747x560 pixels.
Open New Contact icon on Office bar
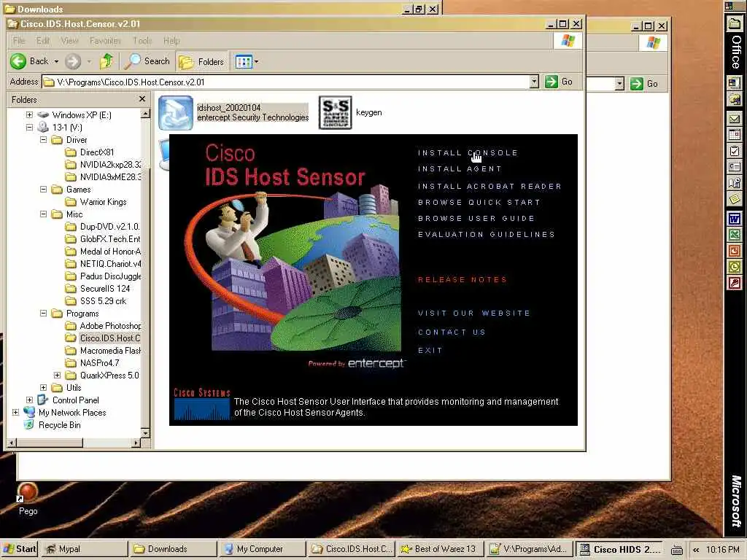point(734,167)
